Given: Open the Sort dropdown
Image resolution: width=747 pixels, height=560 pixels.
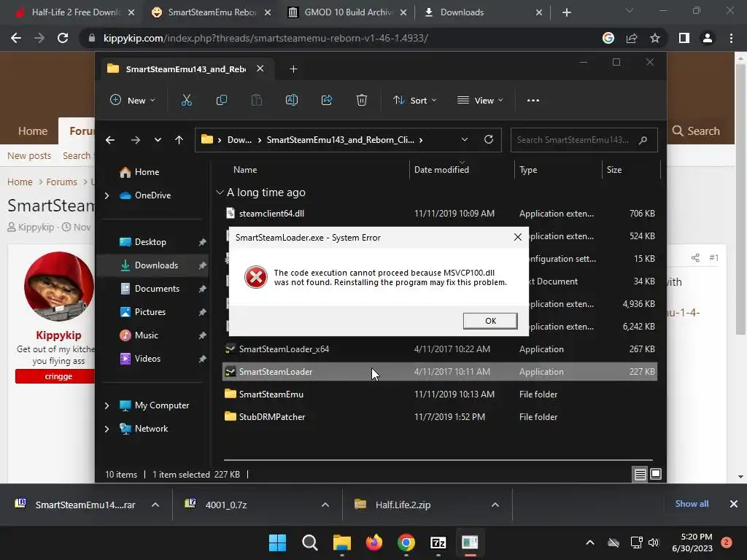Looking at the screenshot, I should [x=414, y=100].
